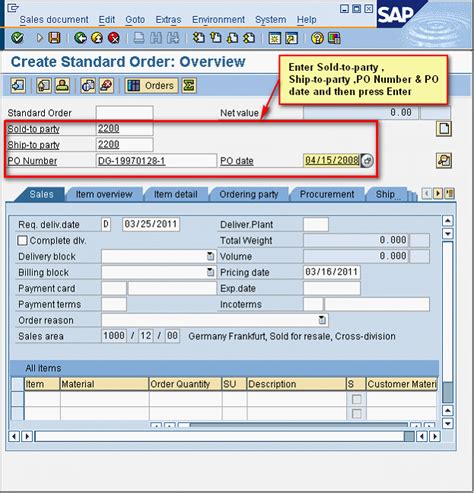The width and height of the screenshot is (474, 493).
Task: Click the magnifier document icon right of PO date
Action: (x=444, y=160)
